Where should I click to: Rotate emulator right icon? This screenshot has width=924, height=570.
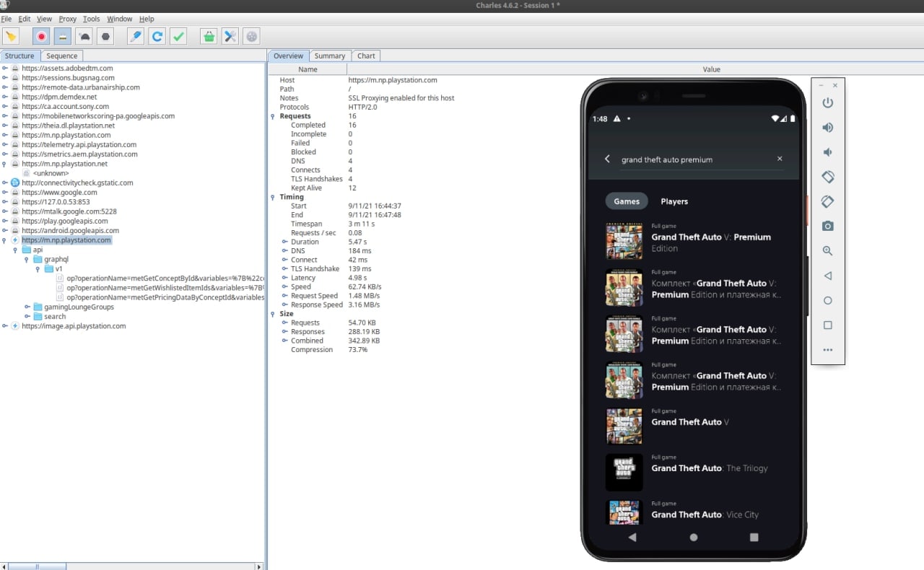828,201
